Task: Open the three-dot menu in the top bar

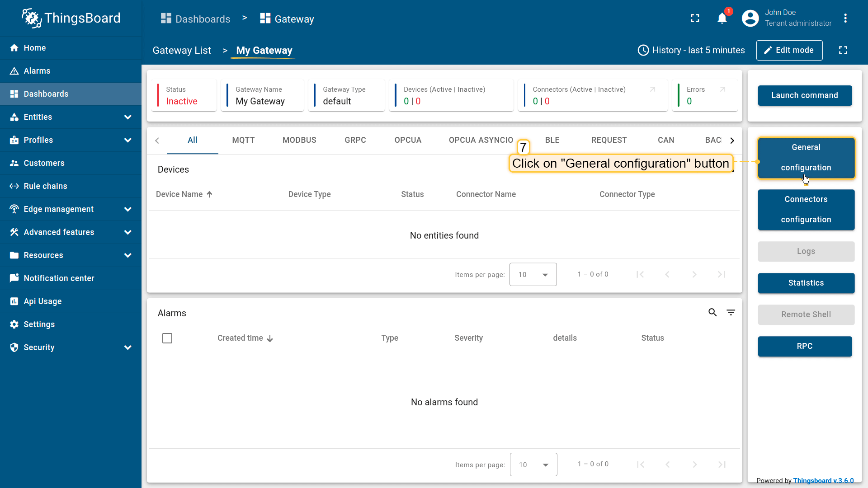Action: point(846,18)
